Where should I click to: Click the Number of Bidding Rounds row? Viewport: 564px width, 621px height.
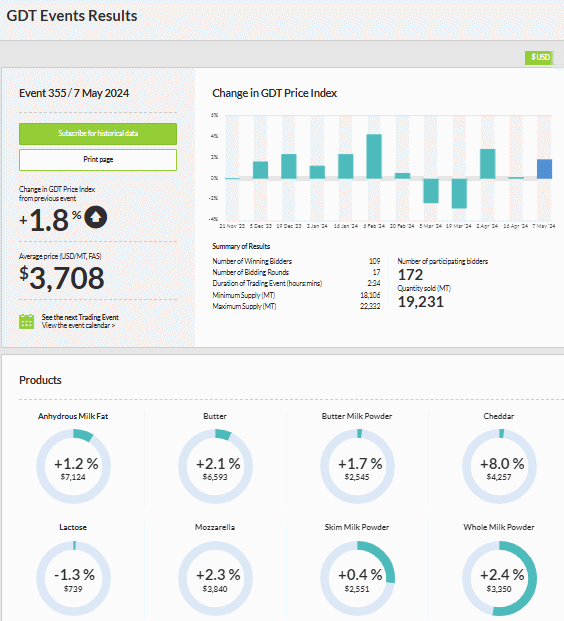tap(296, 272)
